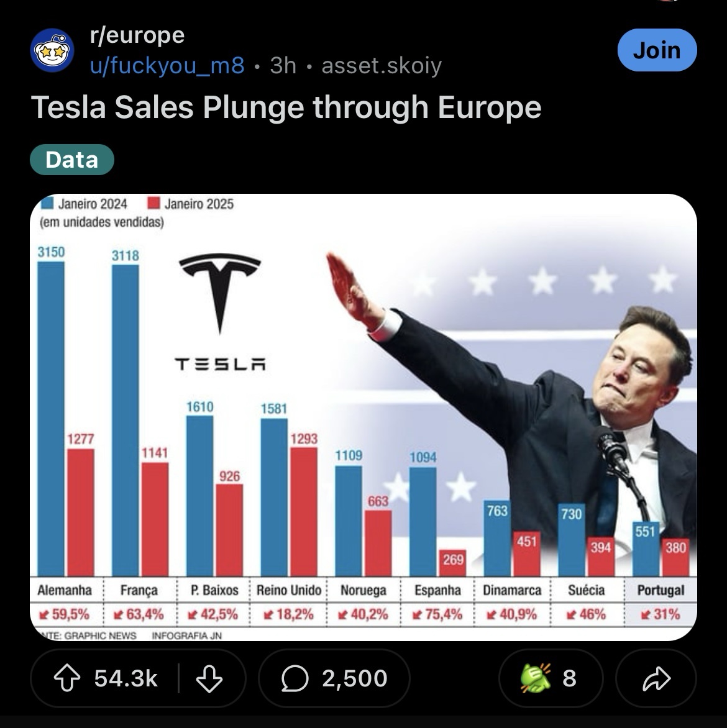Click Reino Unido's 18,2% decline figure

point(288,615)
